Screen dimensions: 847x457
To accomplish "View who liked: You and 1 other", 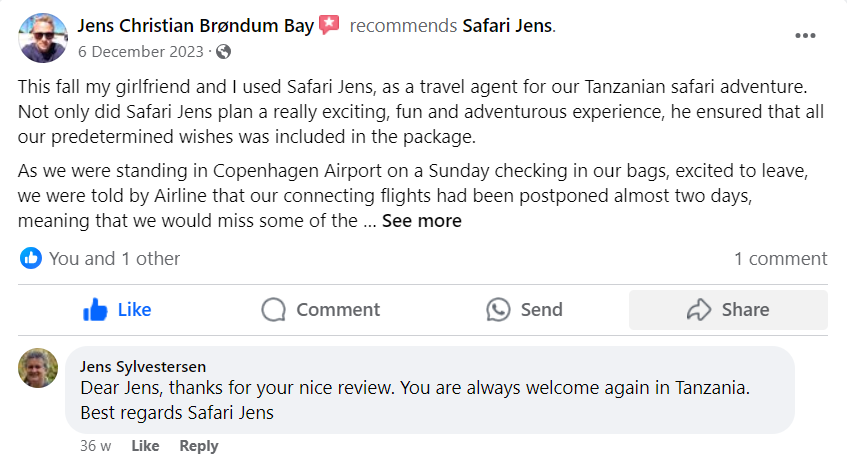I will tap(114, 258).
